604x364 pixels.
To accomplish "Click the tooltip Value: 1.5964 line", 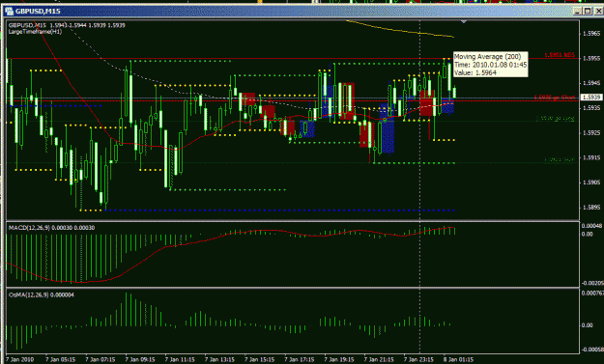I will click(x=475, y=72).
